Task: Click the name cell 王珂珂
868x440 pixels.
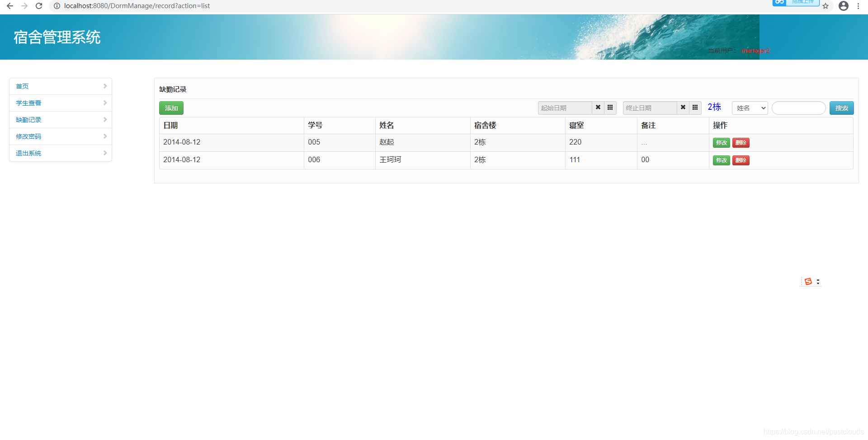Action: [423, 160]
